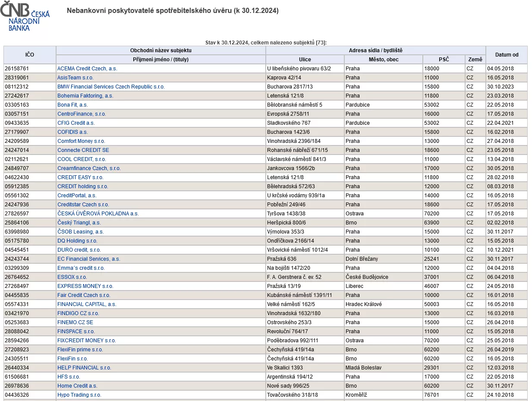Click the city cell Hradec Králové
Image resolution: width=532 pixels, height=401 pixels.
click(x=364, y=304)
